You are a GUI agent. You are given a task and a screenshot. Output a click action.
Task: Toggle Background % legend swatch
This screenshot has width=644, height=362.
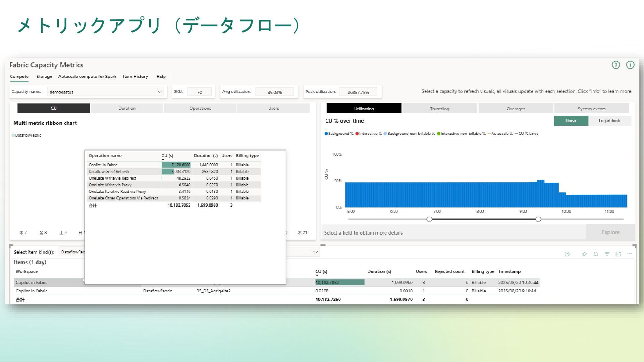[326, 134]
